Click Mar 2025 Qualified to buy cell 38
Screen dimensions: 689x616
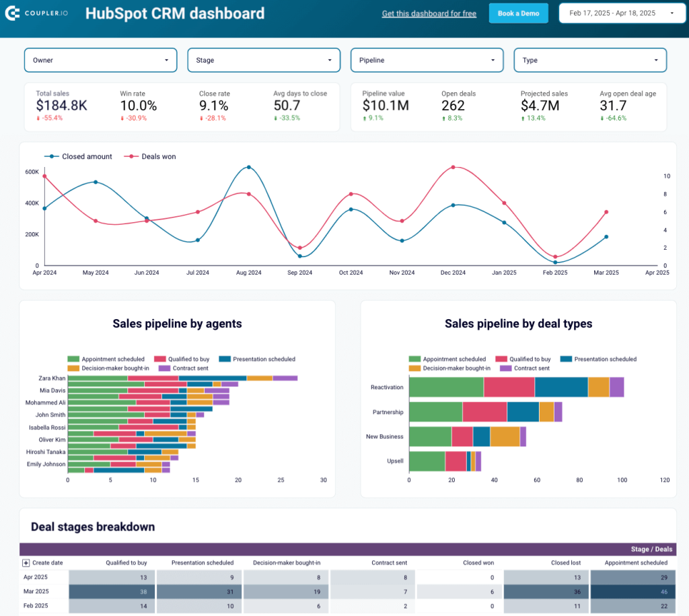coord(112,592)
